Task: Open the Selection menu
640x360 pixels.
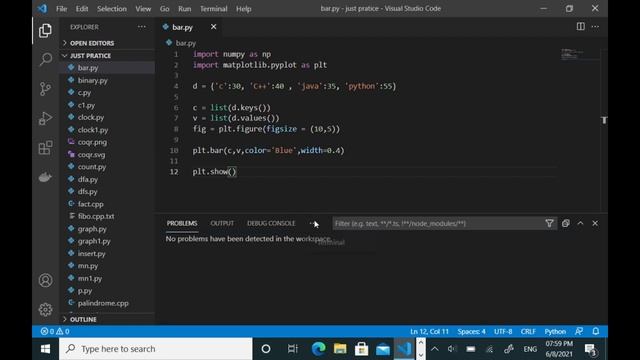Action: pos(111,9)
